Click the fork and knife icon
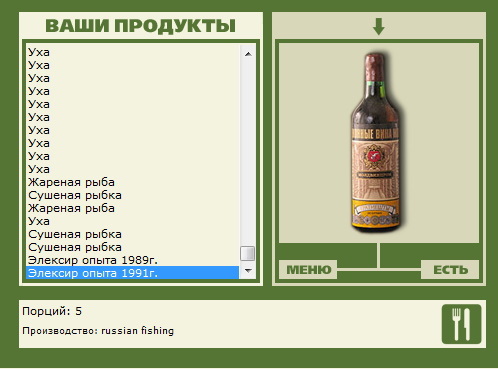 coord(461,324)
